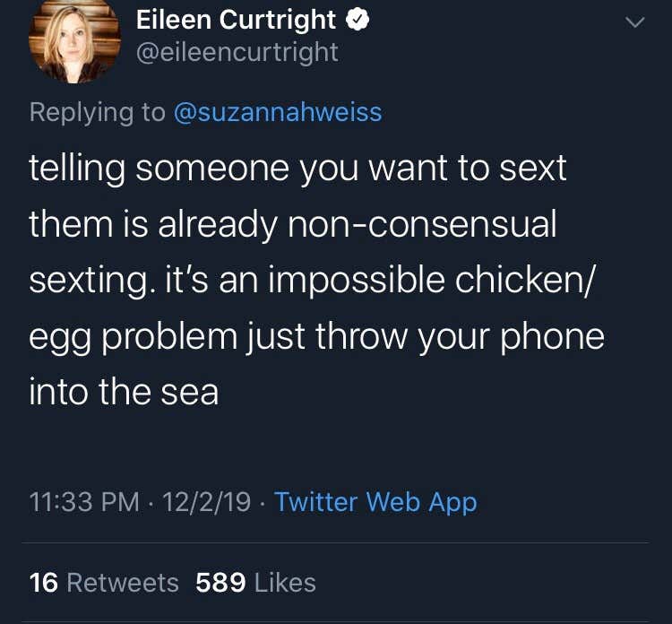Open the tweet options chevron menu
Image resolution: width=672 pixels, height=624 pixels.
tap(634, 22)
